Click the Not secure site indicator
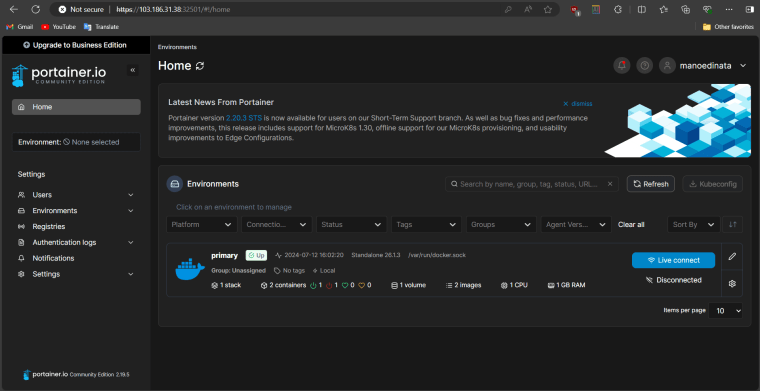760x391 pixels. coord(81,9)
